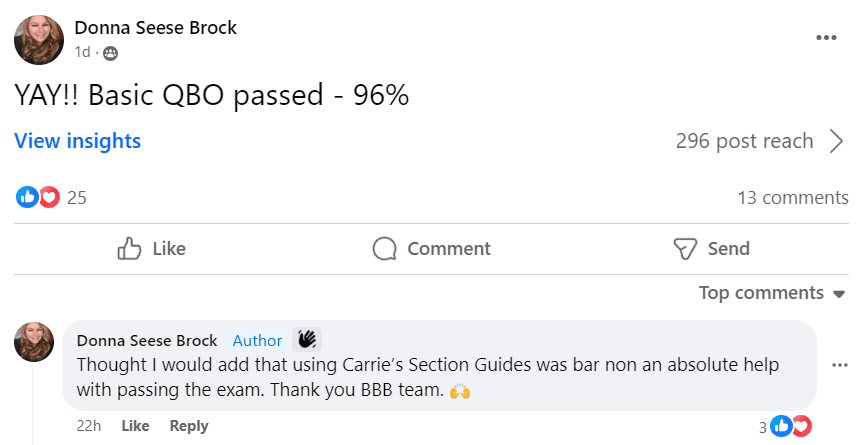Like the post using the Like button
The height and width of the screenshot is (445, 858).
tap(152, 248)
